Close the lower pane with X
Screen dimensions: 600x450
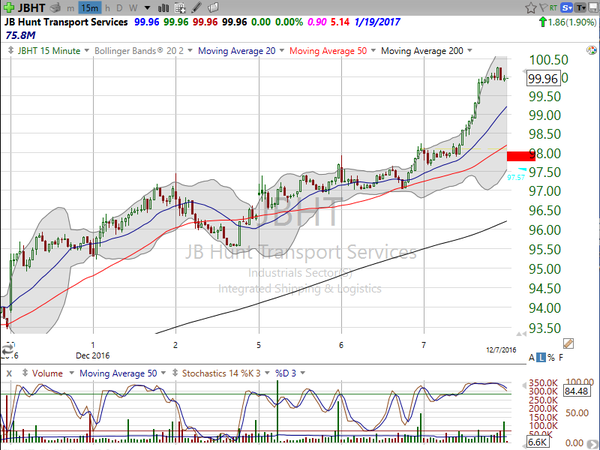tap(9, 373)
